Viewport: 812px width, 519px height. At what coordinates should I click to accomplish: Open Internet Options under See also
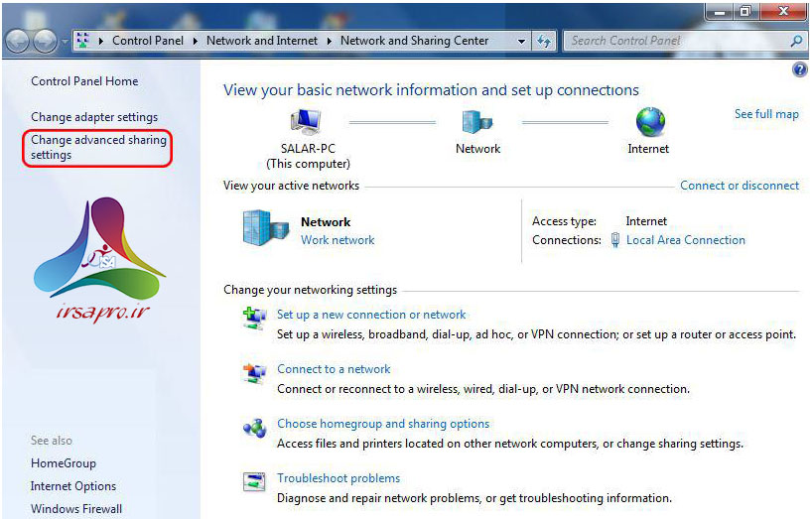73,486
